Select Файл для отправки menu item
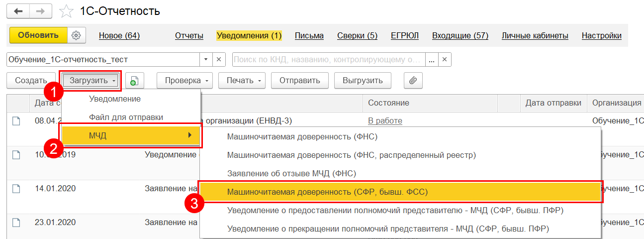 pyautogui.click(x=126, y=117)
